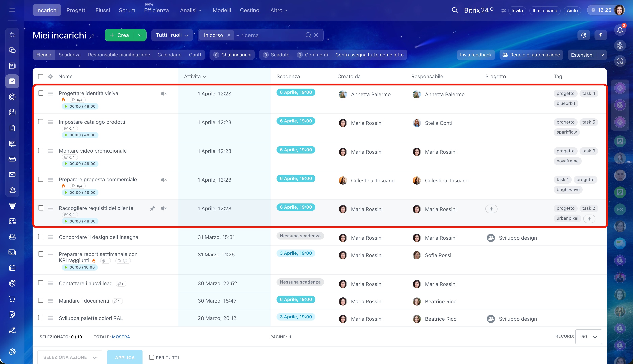Click the search magnifier in top bar
Viewport: 633px width, 364px height.
tap(454, 10)
